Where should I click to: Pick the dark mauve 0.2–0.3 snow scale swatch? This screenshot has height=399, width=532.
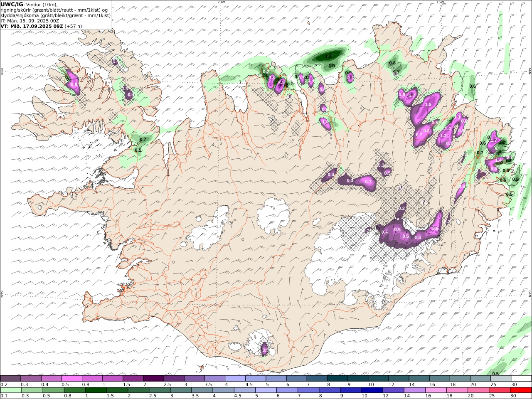point(11,379)
